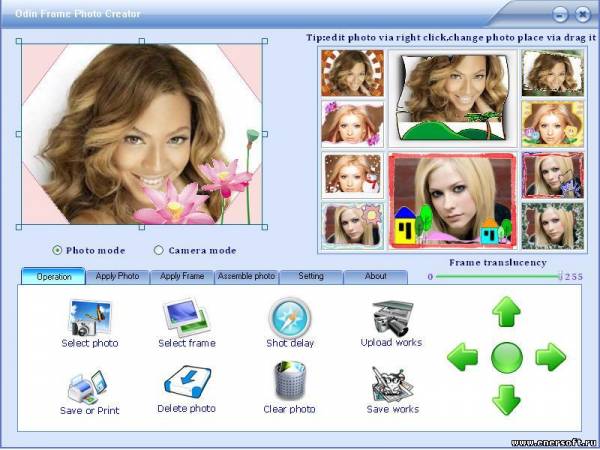Click the main photo preview with lotus frame
The image size is (600, 450).
142,134
